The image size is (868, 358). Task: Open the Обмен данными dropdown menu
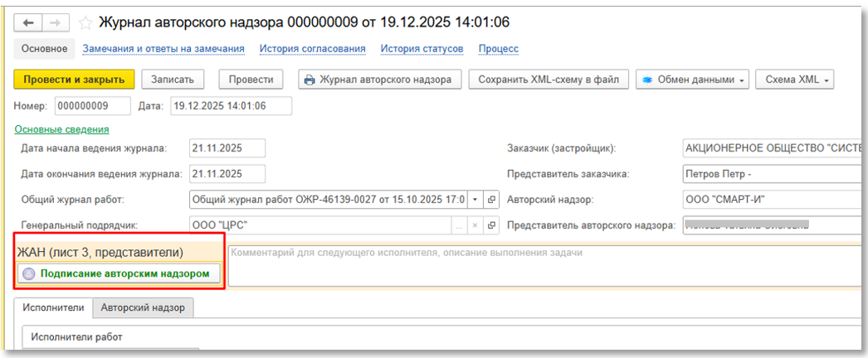click(x=692, y=80)
